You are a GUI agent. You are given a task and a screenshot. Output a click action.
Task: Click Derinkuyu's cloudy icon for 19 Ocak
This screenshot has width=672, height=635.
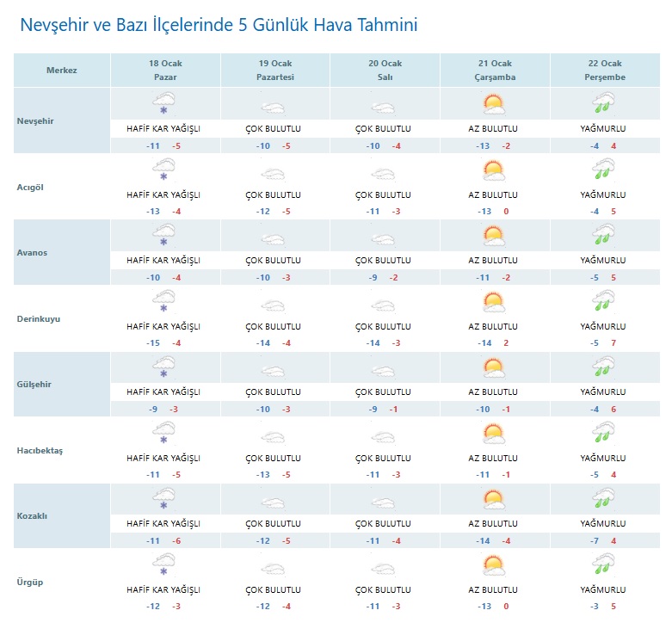[273, 305]
